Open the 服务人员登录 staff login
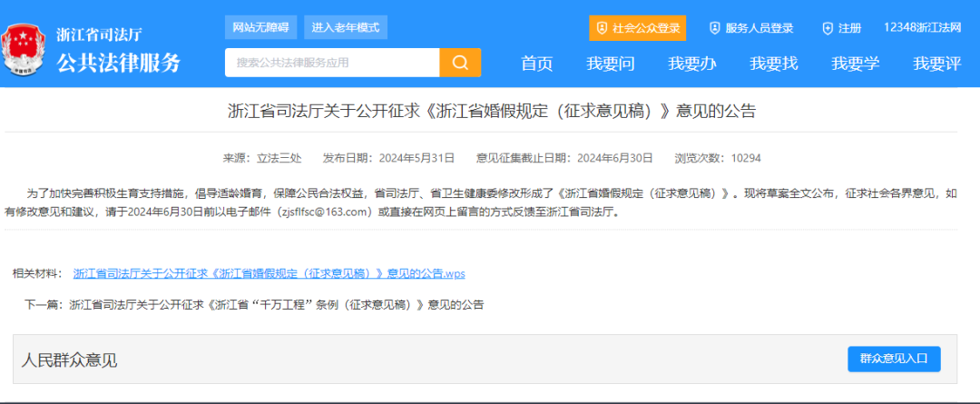This screenshot has height=404, width=980. pos(759,28)
